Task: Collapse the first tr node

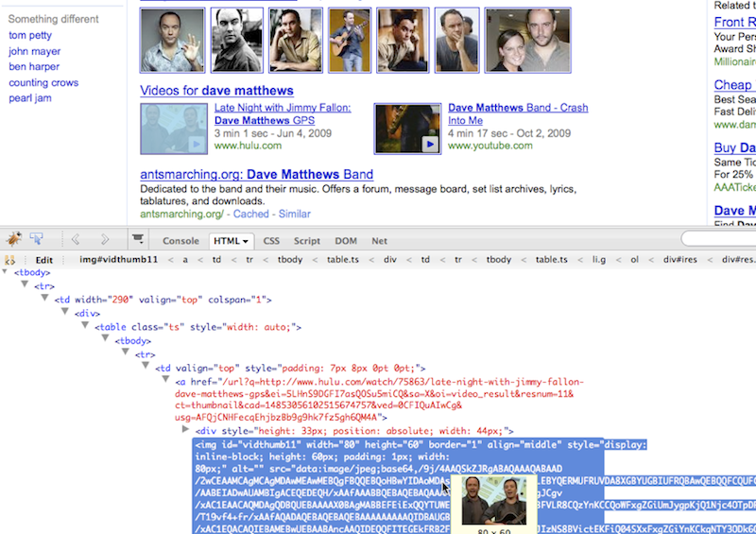Action: coord(26,284)
